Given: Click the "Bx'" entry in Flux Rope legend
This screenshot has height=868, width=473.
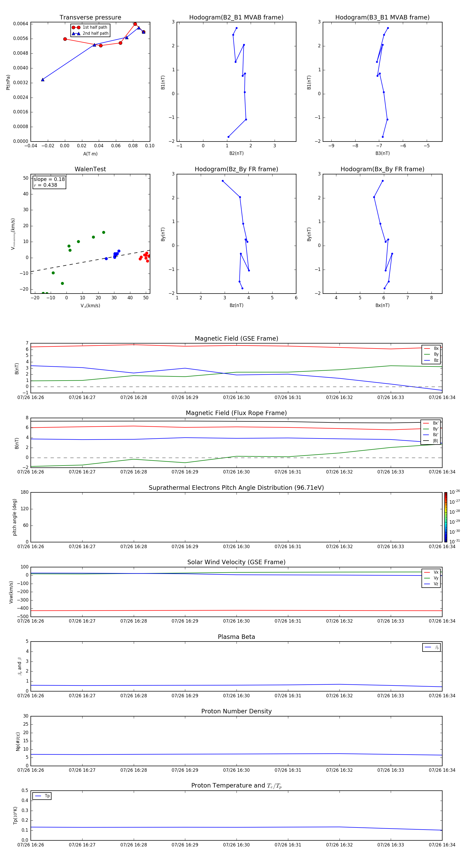Looking at the screenshot, I should pyautogui.click(x=431, y=423).
